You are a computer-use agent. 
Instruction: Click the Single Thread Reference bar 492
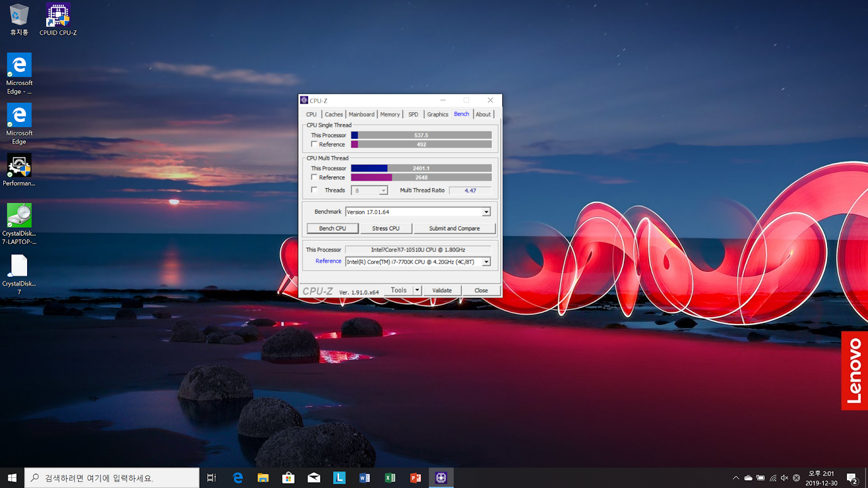pyautogui.click(x=422, y=144)
